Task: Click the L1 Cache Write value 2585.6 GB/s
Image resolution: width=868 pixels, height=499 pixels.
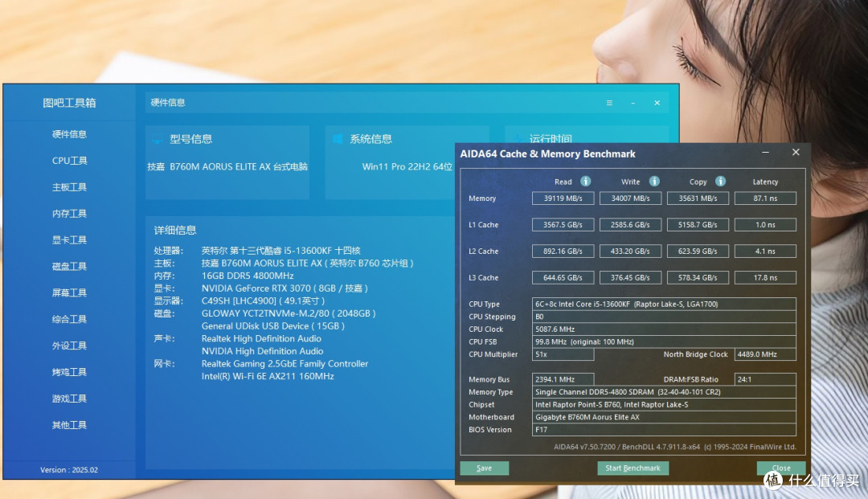Action: coord(631,225)
